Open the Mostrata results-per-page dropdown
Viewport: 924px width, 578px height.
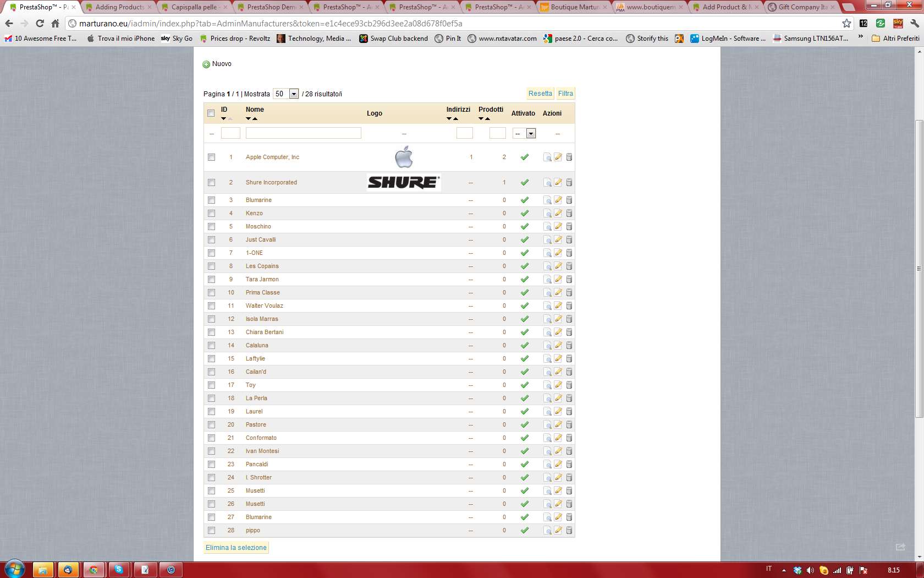(x=286, y=94)
